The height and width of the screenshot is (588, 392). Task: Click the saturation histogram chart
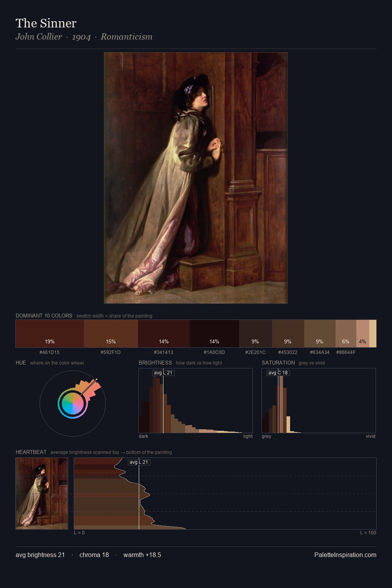pyautogui.click(x=319, y=401)
